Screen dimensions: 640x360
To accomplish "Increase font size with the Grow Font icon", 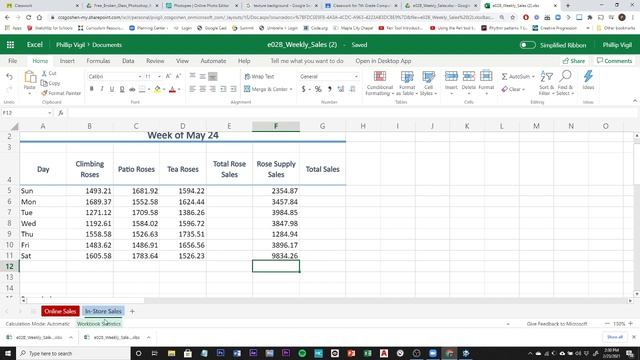I will [168, 76].
